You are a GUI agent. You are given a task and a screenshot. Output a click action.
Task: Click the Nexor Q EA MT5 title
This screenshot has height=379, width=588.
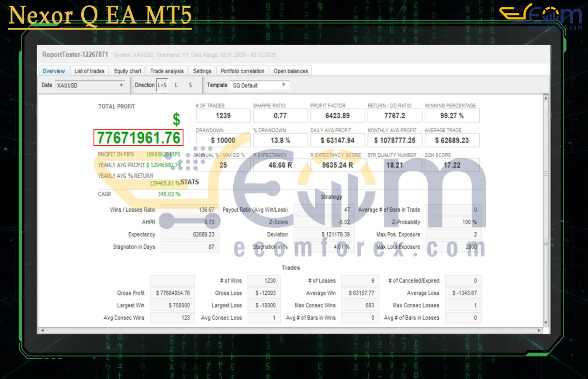click(100, 16)
